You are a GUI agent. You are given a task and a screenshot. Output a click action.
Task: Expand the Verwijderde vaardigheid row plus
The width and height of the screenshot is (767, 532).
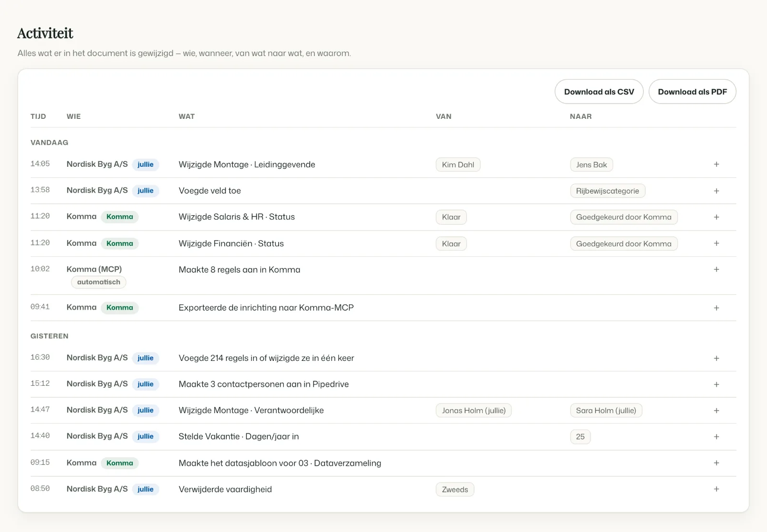[x=716, y=489]
